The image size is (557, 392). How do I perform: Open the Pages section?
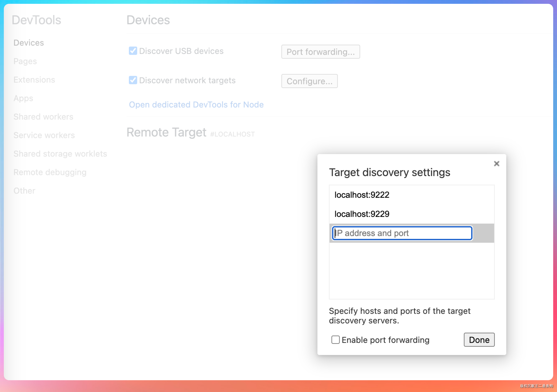[x=25, y=61]
